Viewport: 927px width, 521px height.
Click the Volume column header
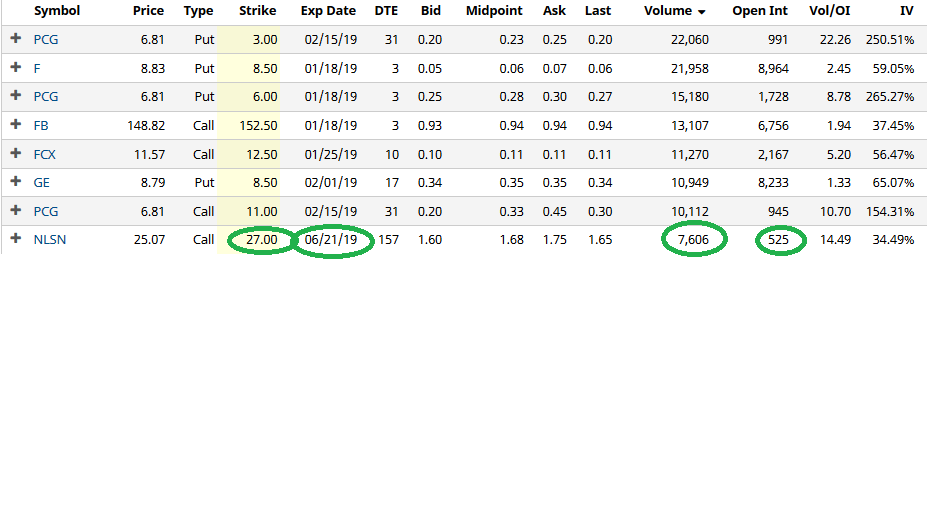(668, 11)
